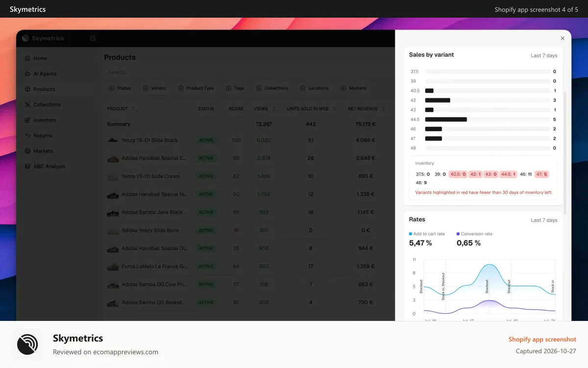Image resolution: width=588 pixels, height=368 pixels.
Task: Add a Collections filter
Action: pyautogui.click(x=272, y=88)
